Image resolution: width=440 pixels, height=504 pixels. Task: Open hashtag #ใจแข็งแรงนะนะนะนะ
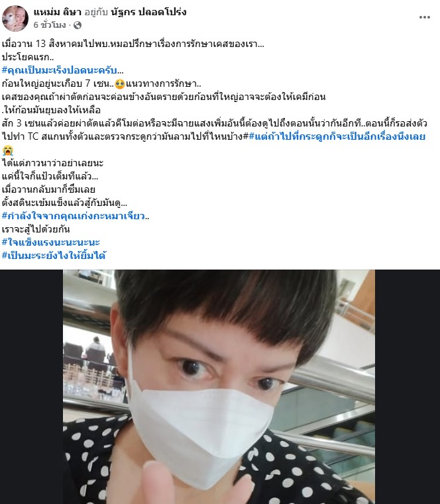pos(51,242)
